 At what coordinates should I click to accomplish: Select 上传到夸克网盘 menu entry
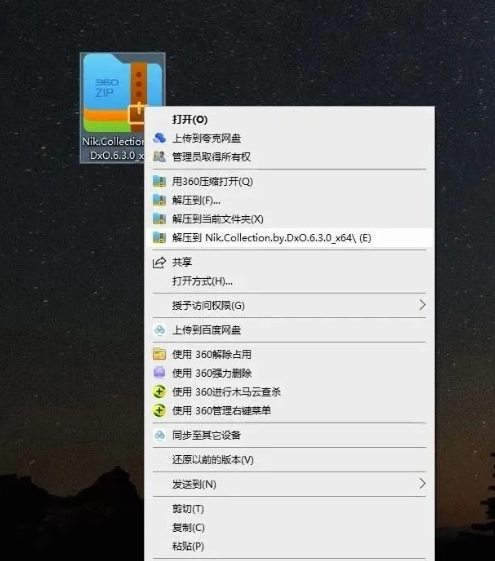point(290,138)
